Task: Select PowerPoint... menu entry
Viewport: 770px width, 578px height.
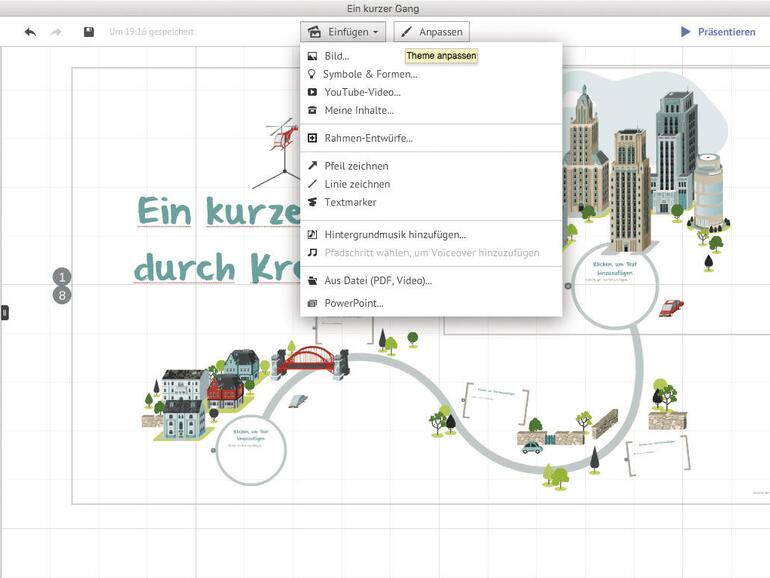Action: tap(431, 303)
